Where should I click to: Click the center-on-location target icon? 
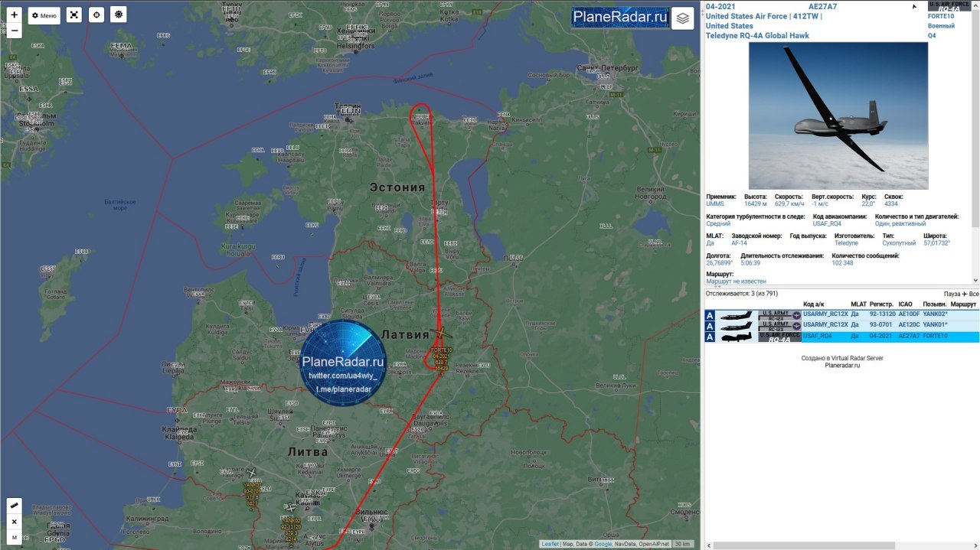[x=96, y=15]
